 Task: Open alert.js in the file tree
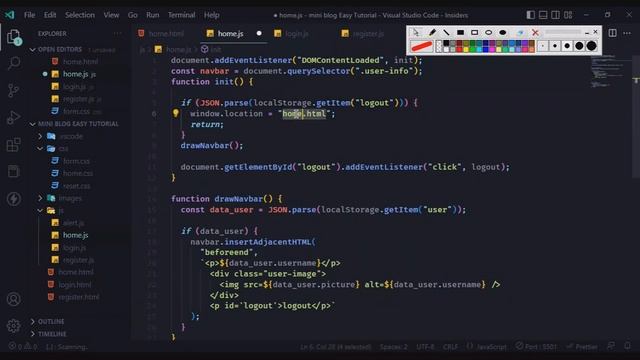pyautogui.click(x=73, y=223)
